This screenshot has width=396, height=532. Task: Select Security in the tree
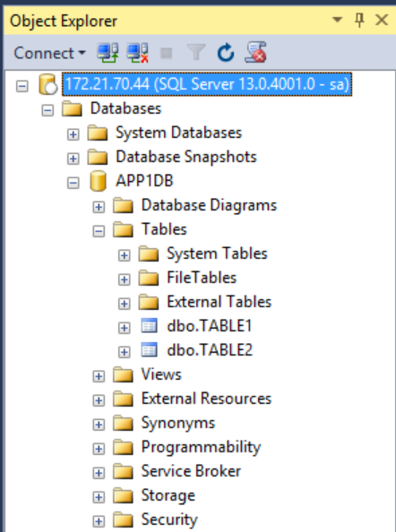[x=169, y=520]
